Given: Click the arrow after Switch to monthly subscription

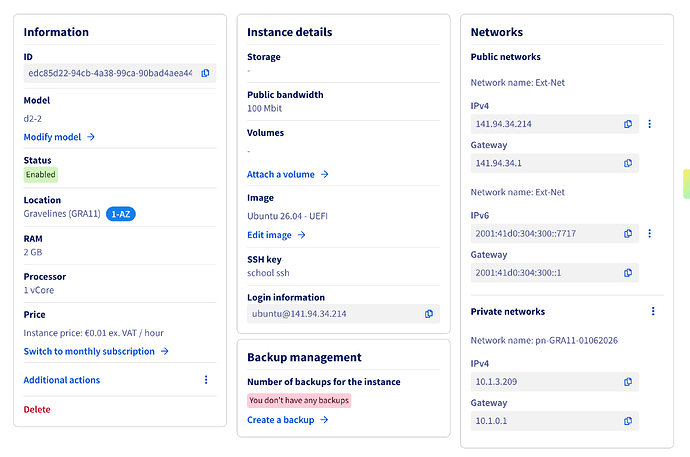Looking at the screenshot, I should pyautogui.click(x=165, y=351).
